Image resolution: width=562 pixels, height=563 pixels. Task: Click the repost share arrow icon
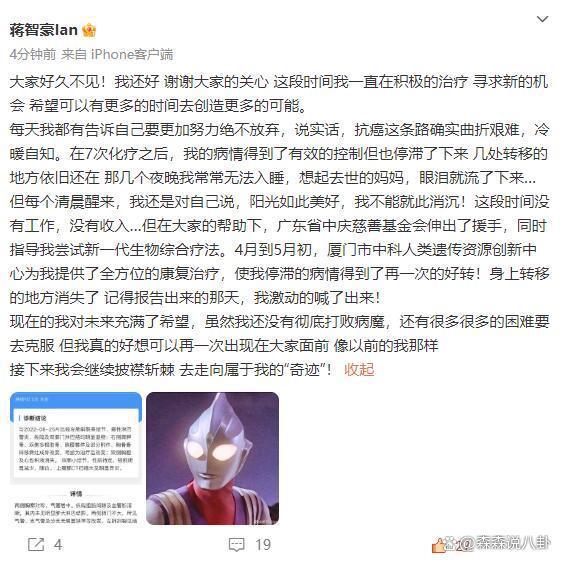tap(36, 545)
